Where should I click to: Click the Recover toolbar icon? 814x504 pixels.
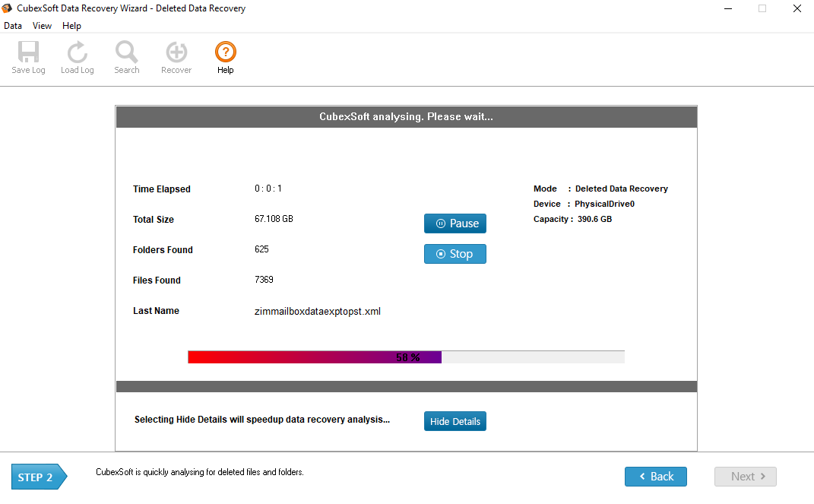176,53
